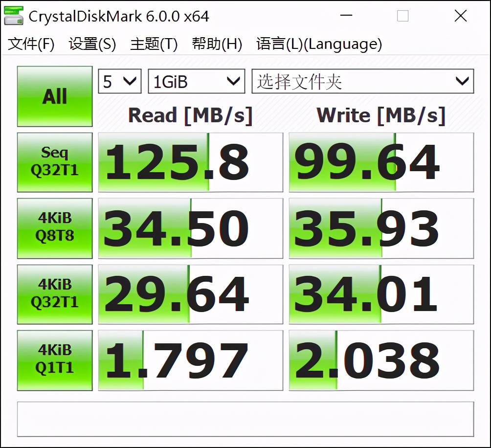The width and height of the screenshot is (491, 448).
Task: Open the 语言(L)(Language) menu
Action: click(319, 44)
